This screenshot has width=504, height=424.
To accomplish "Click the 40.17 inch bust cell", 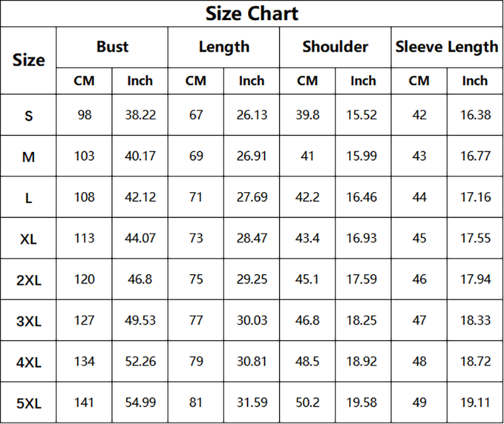I will point(140,156).
